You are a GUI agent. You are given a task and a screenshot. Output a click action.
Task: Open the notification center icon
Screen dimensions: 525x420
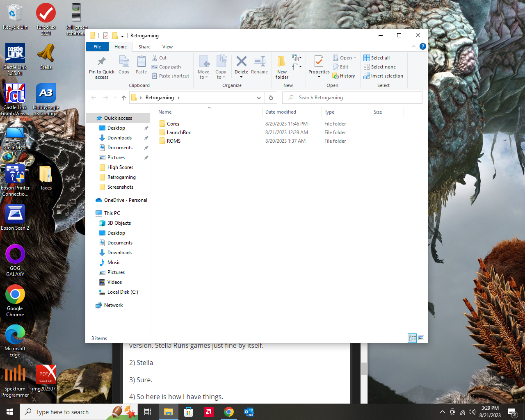[x=512, y=412]
